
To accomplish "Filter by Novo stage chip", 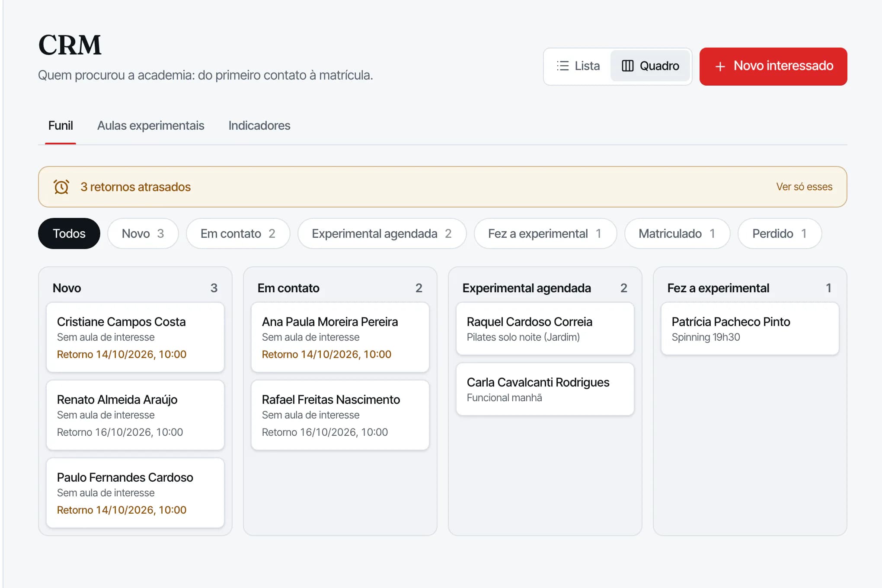I will coord(143,233).
